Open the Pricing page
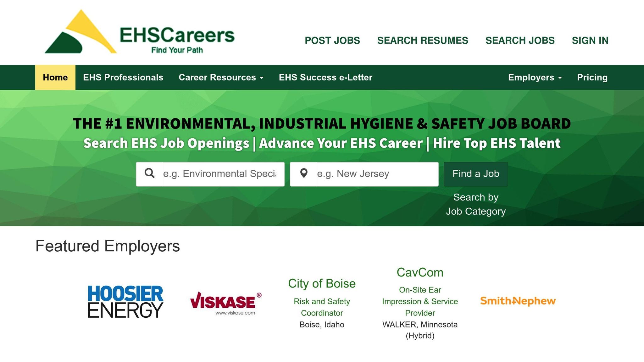 [x=592, y=78]
